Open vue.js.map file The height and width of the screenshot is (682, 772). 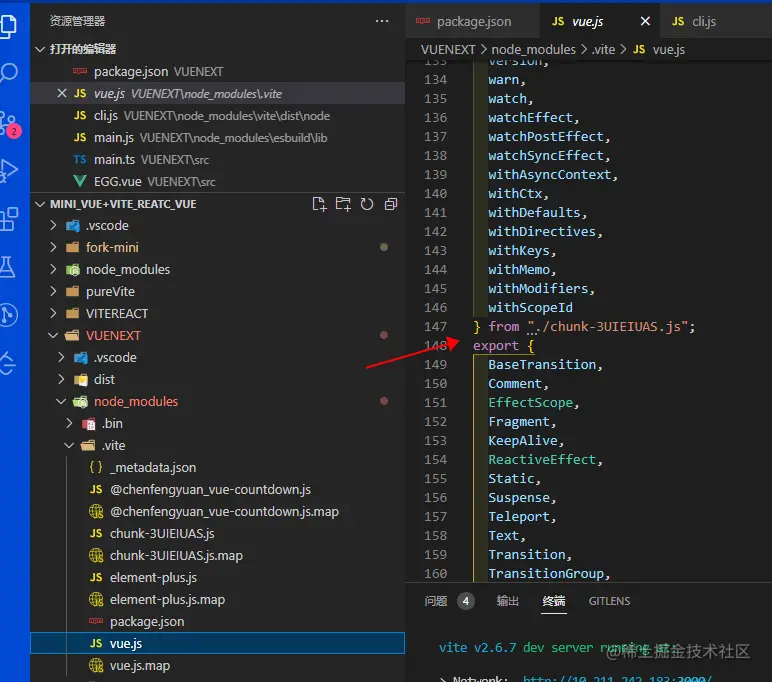click(217, 665)
